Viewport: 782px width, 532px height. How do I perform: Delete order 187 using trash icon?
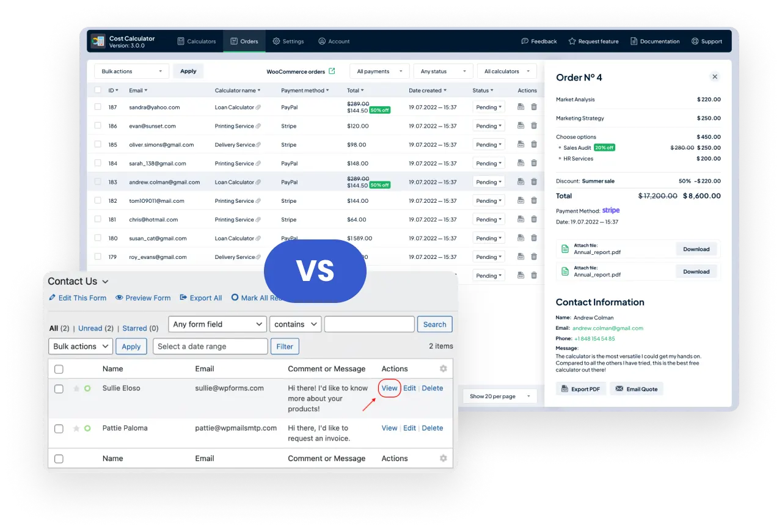534,107
